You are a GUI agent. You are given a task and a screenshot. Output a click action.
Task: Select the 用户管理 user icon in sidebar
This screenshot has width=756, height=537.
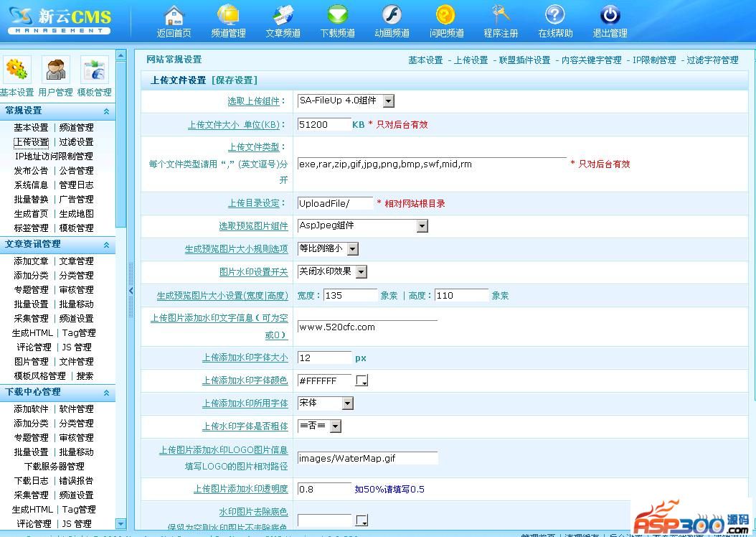point(56,70)
